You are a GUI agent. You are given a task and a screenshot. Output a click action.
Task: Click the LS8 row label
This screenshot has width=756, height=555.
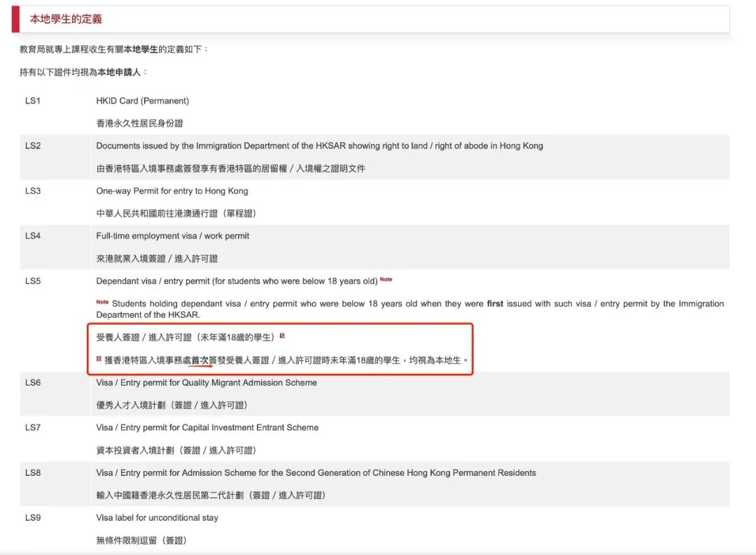click(33, 472)
